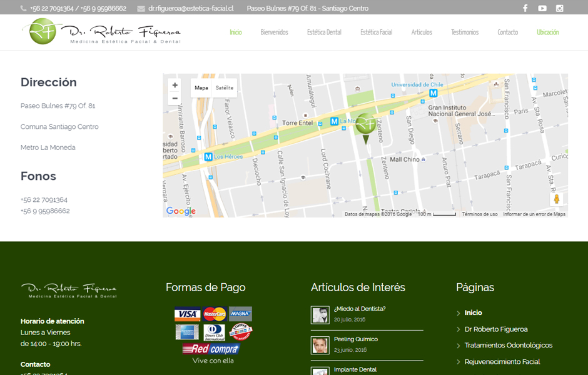The height and width of the screenshot is (375, 588).
Task: Open the Peeling Químico article link
Action: point(356,339)
